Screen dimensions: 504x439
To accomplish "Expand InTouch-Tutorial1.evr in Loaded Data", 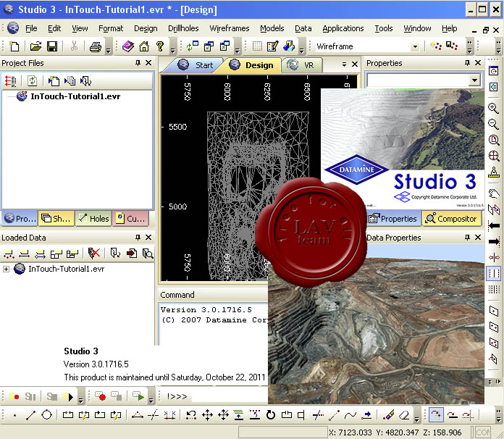I will tap(6, 269).
